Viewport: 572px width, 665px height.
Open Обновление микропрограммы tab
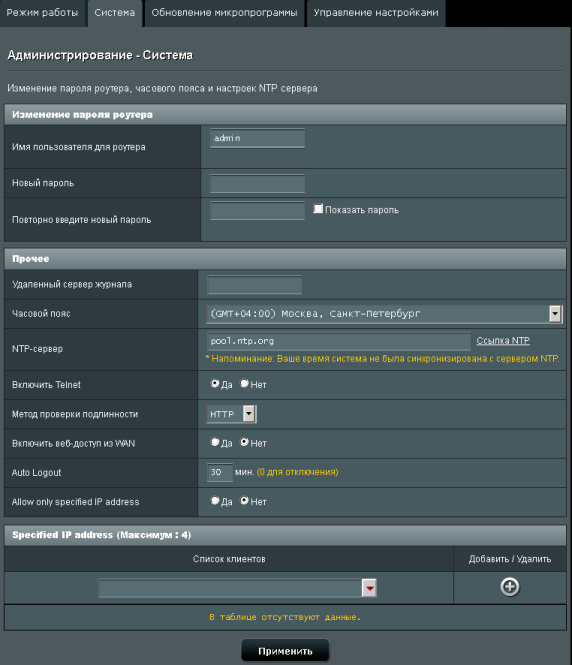click(224, 13)
